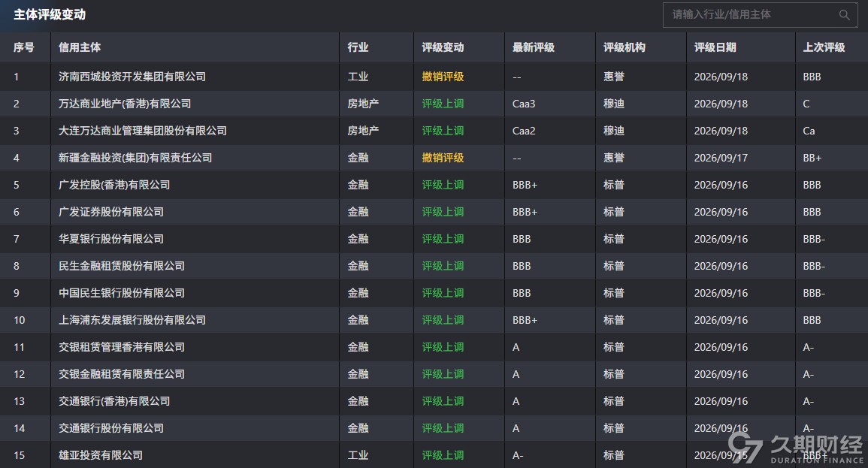Sort by 序号 column header

(24, 47)
